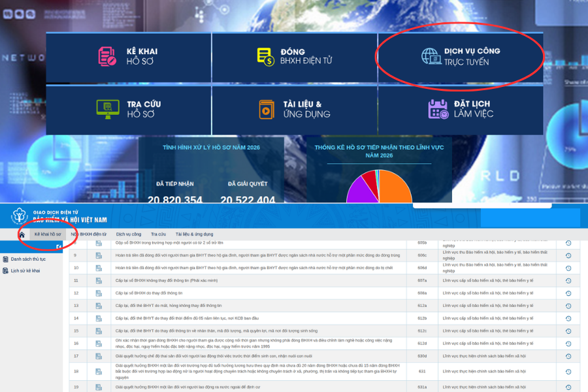Switch to the Nộp BHXH điện tử menu
The width and height of the screenshot is (588, 392).
coord(88,234)
